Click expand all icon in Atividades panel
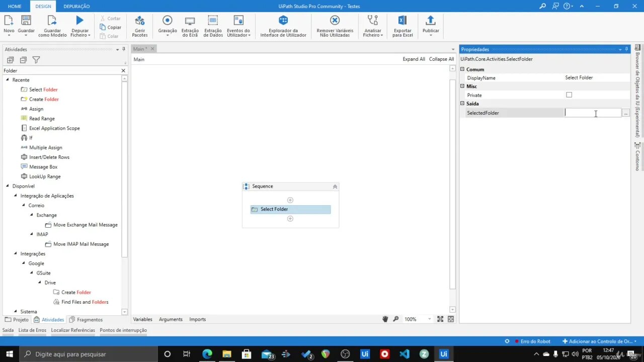Viewport: 644px width, 362px height. point(10,60)
